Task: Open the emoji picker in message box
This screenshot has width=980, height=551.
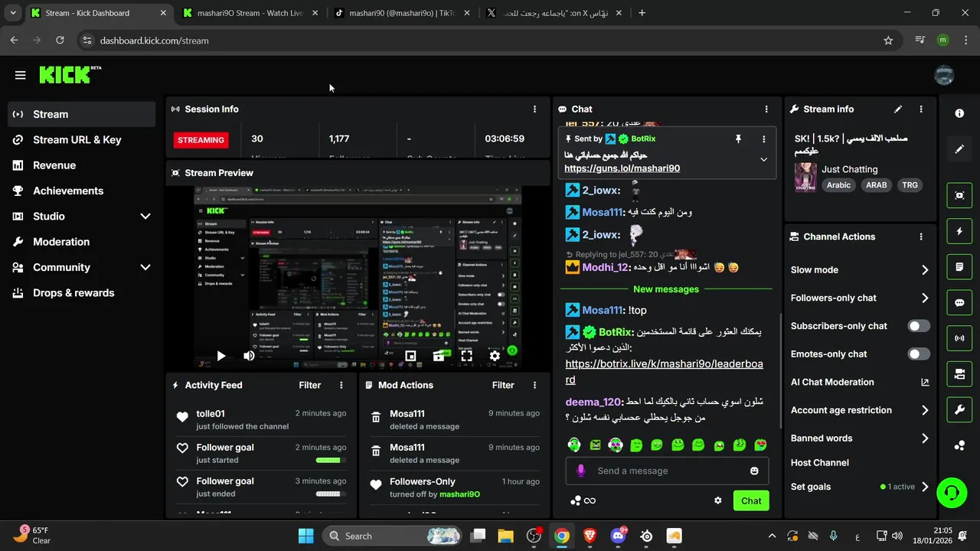Action: coord(754,471)
